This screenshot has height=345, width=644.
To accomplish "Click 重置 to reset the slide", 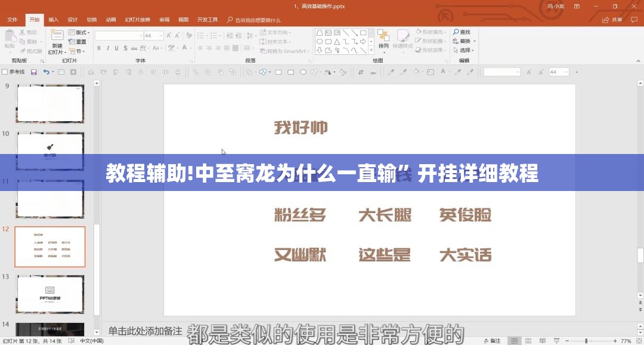I will [x=77, y=42].
